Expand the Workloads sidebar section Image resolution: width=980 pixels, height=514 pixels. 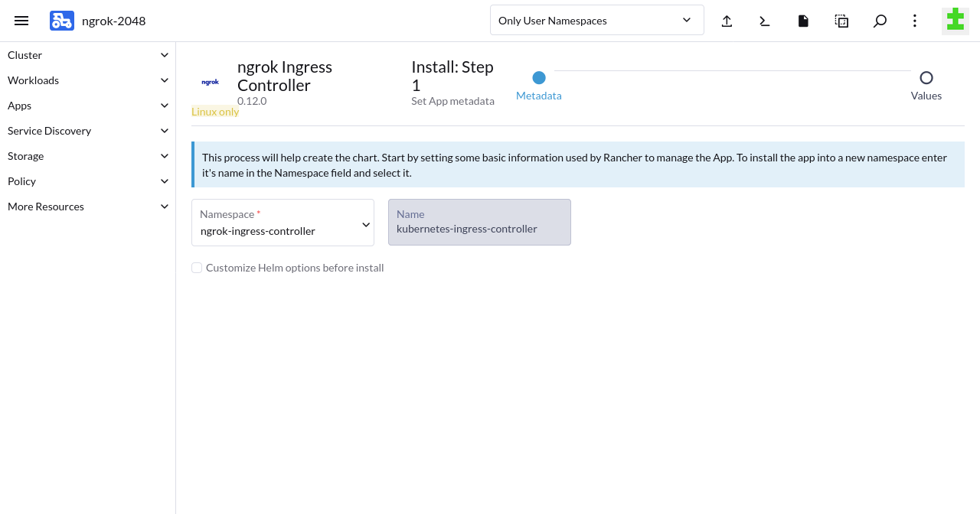tap(88, 80)
